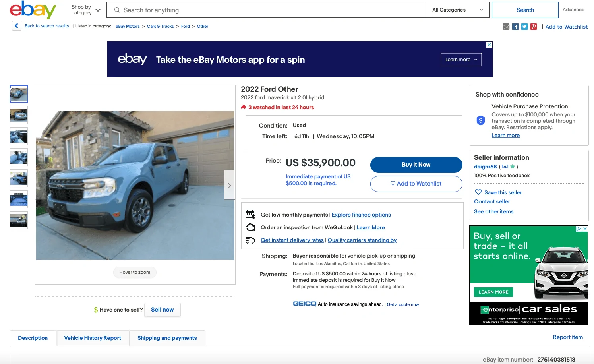Viewport: 594px width, 364px height.
Task: Share listing on Twitter
Action: tap(524, 27)
